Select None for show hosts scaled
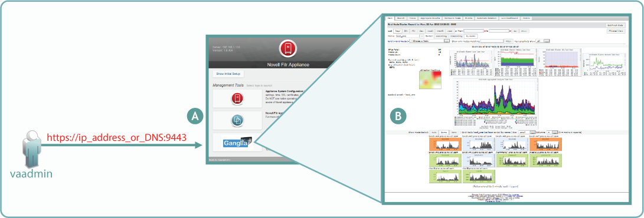Viewport: 644px width, 218px height. coord(454,133)
